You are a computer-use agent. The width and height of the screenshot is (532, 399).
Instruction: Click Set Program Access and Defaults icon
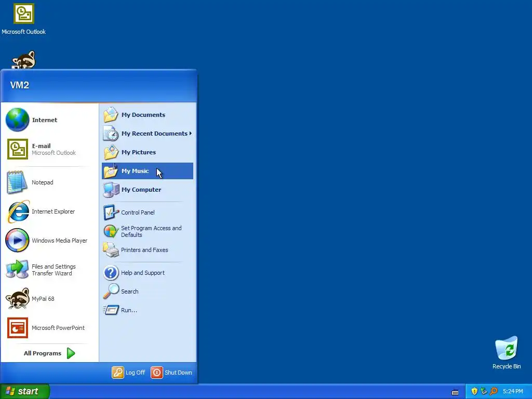click(x=111, y=231)
